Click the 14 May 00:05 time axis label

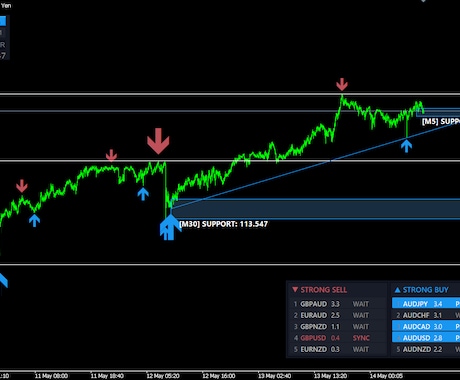pyautogui.click(x=386, y=376)
